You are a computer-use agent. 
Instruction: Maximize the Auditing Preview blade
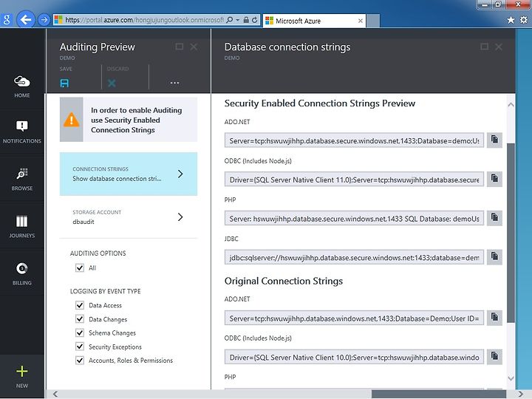tap(180, 47)
